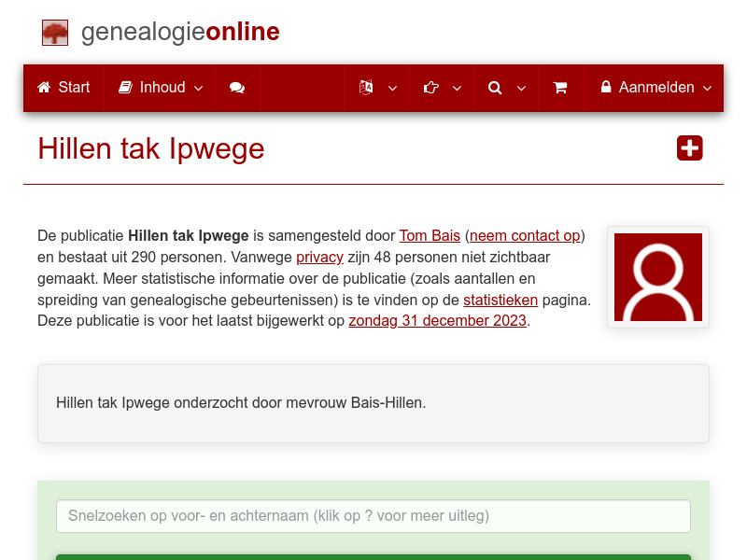
Task: Open the Tom Bais profile link
Action: 430,235
